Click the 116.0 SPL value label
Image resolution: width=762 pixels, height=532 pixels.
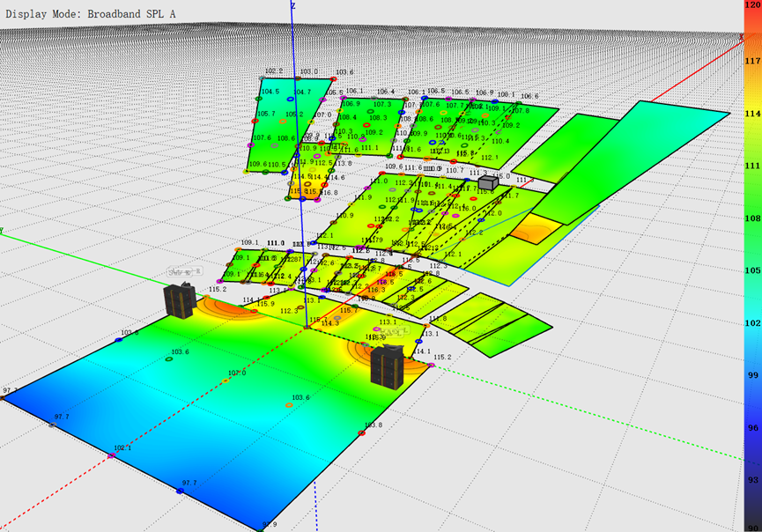tap(467, 209)
